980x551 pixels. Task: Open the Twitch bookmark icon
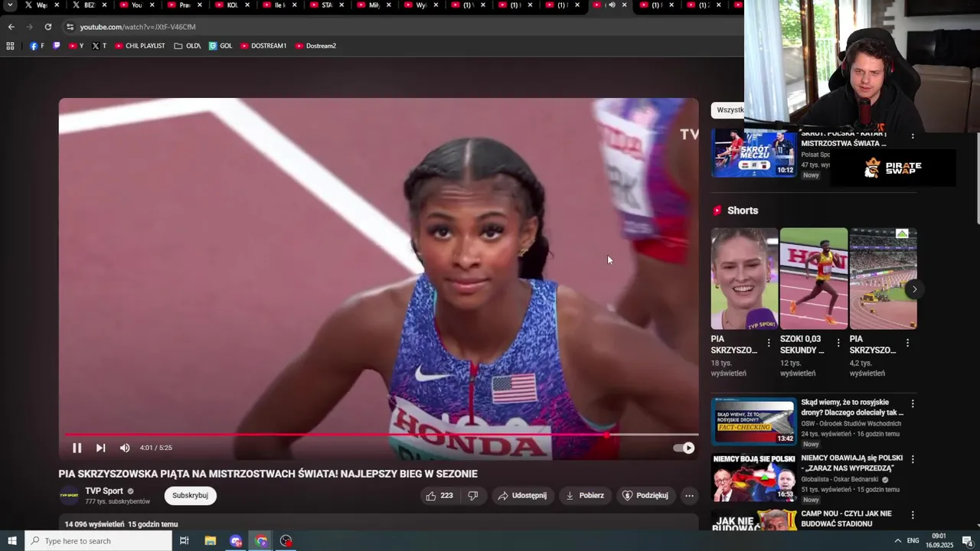pyautogui.click(x=56, y=46)
